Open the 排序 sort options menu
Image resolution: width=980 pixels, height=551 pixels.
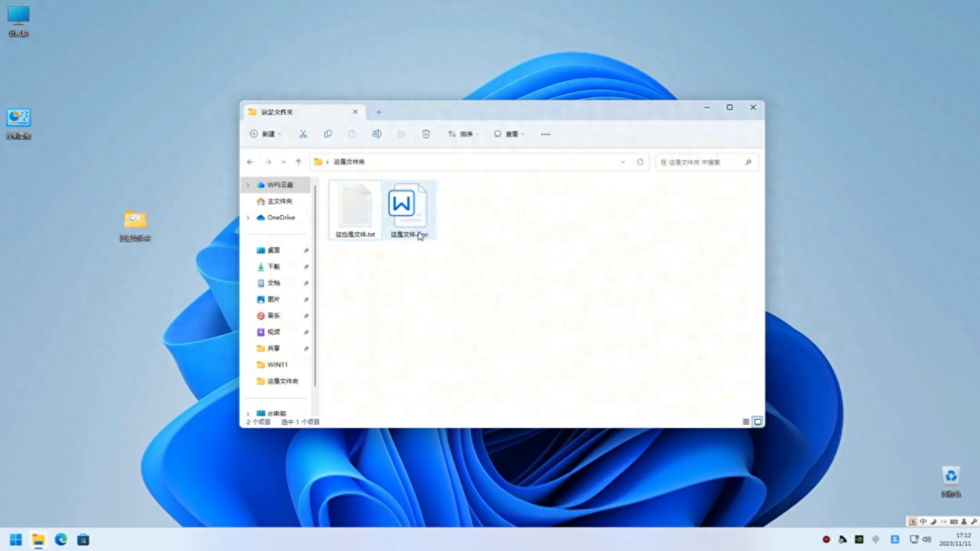(463, 134)
